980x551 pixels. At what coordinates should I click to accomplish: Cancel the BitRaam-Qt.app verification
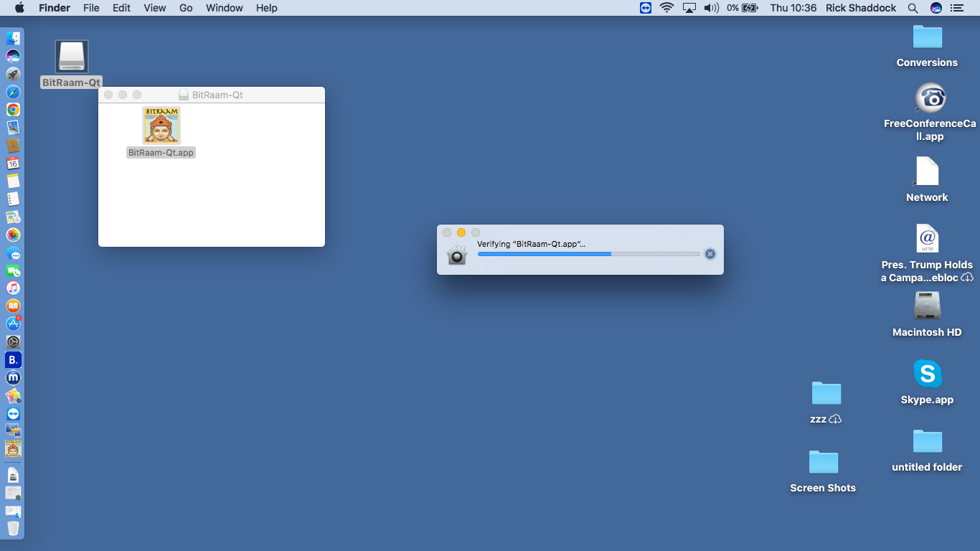710,254
